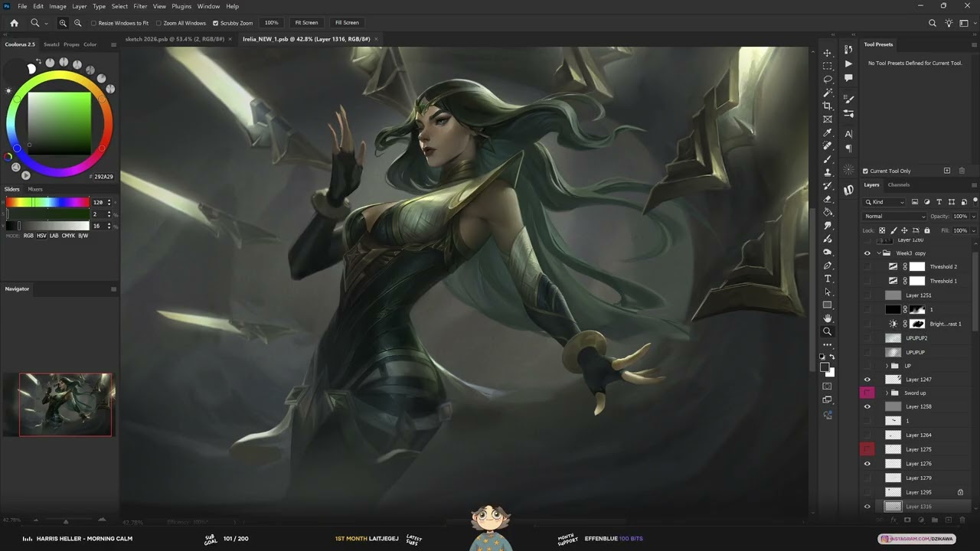Lock all layer attributes padlock icon
The width and height of the screenshot is (980, 551).
click(x=927, y=230)
